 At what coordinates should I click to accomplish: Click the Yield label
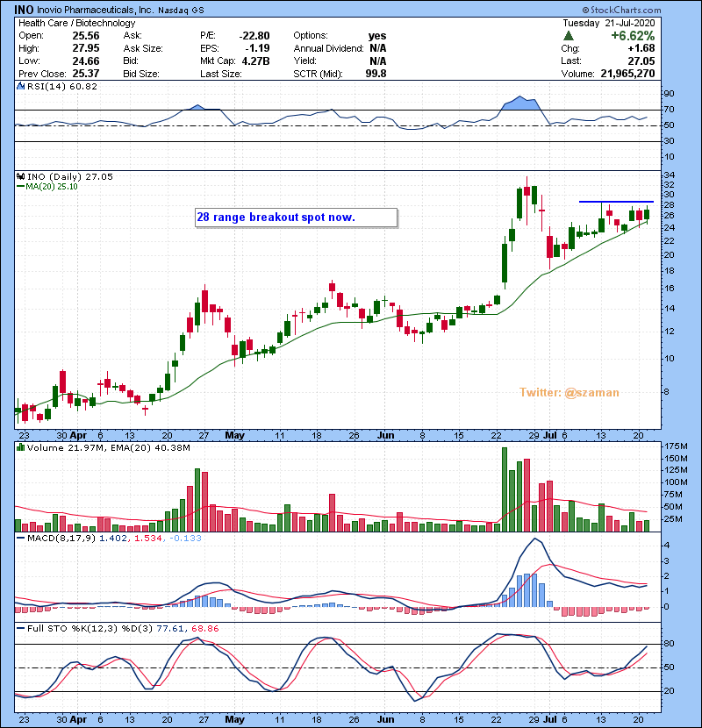pos(304,61)
